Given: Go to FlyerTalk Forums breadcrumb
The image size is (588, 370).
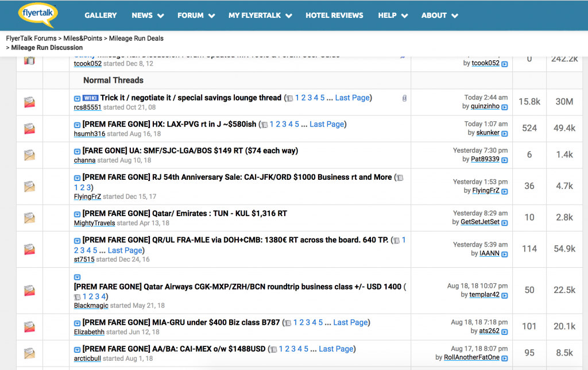Looking at the screenshot, I should point(31,38).
